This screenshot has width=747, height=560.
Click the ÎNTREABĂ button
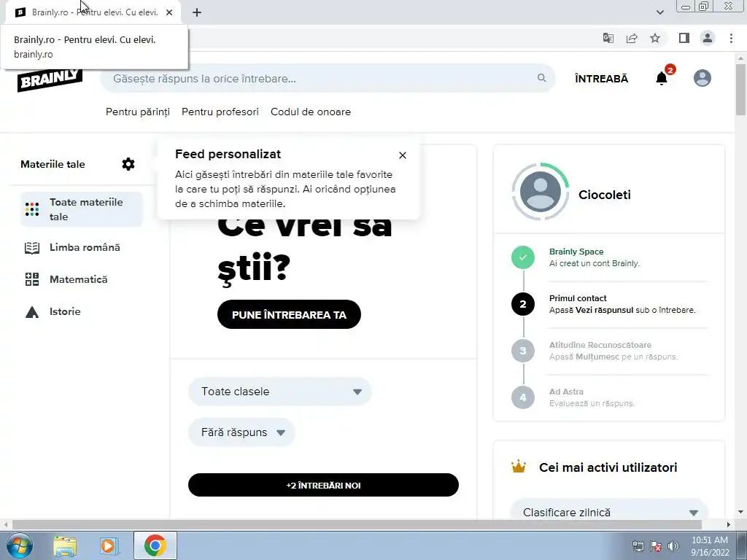[602, 79]
